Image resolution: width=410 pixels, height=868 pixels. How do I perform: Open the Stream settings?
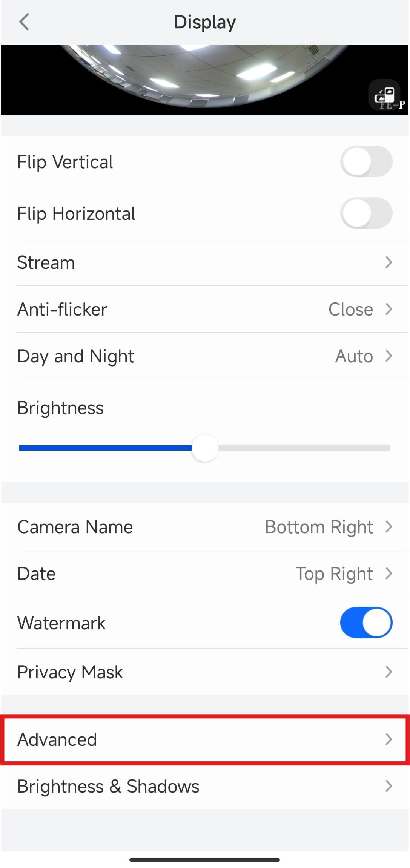[205, 262]
